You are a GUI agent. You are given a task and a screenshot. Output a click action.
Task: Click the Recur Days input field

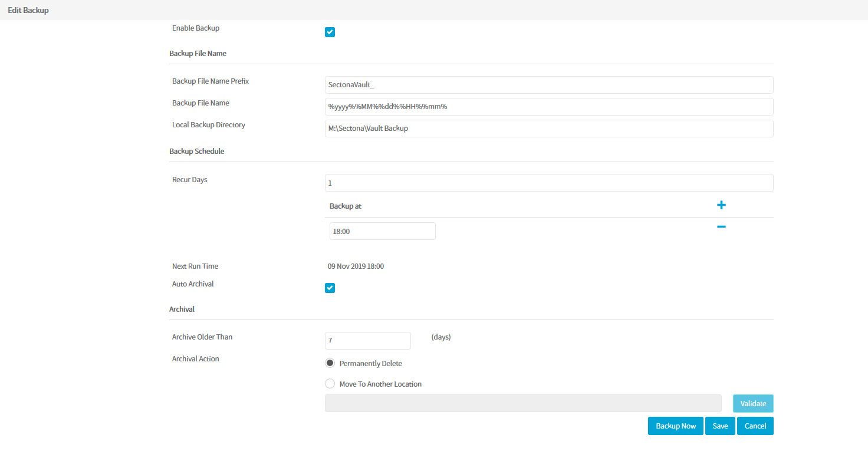tap(548, 183)
